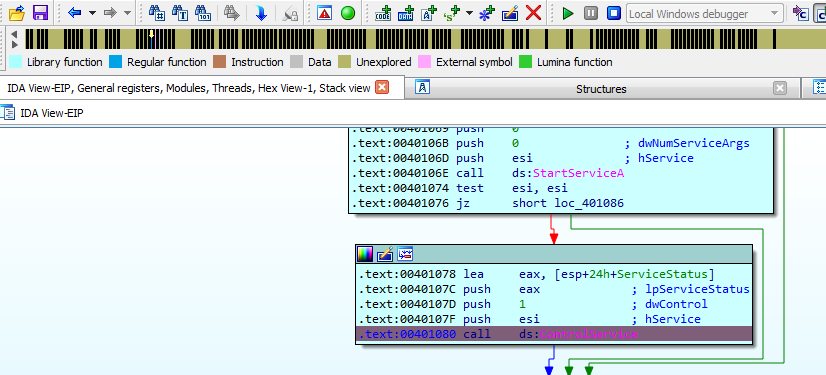Open the forward navigation history dropdown
This screenshot has height=375, width=826.
coord(127,13)
